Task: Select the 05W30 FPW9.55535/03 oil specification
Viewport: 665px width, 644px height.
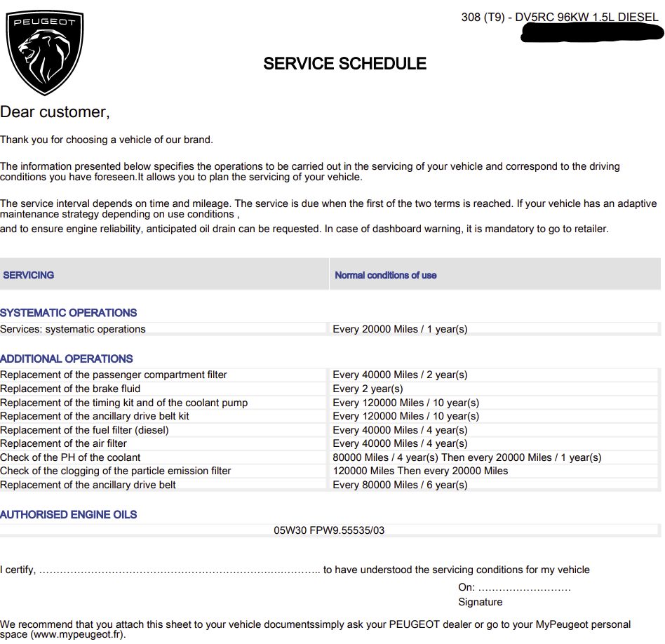Action: click(x=329, y=530)
